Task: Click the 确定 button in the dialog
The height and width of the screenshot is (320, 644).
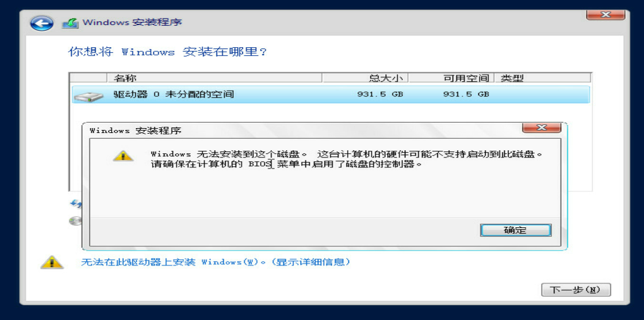Action: 515,230
